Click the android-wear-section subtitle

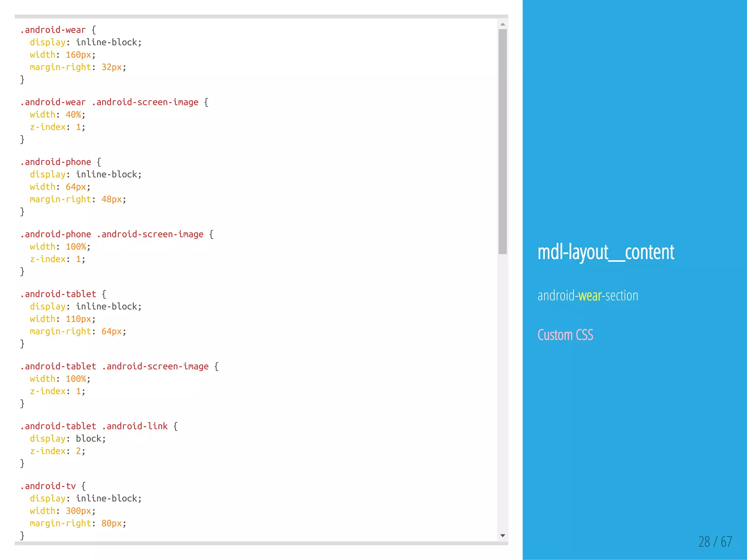tap(588, 296)
